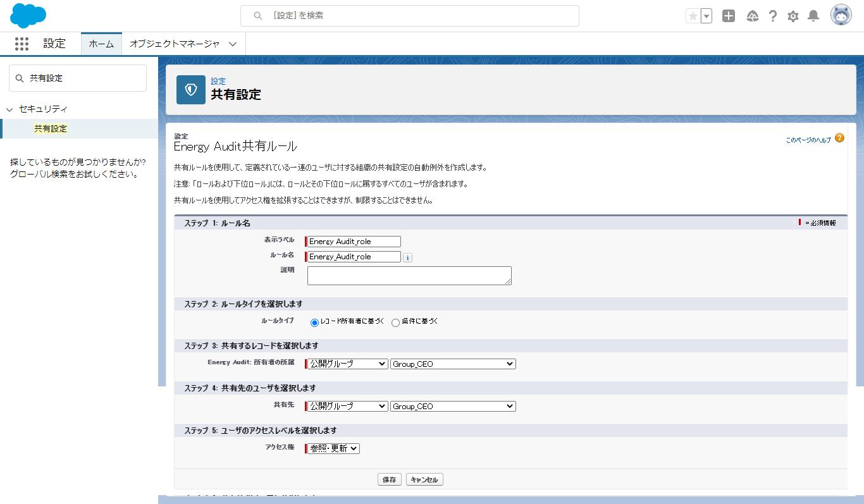Open the App Launcher grid icon
Screen dimensions: 864x504
point(22,44)
